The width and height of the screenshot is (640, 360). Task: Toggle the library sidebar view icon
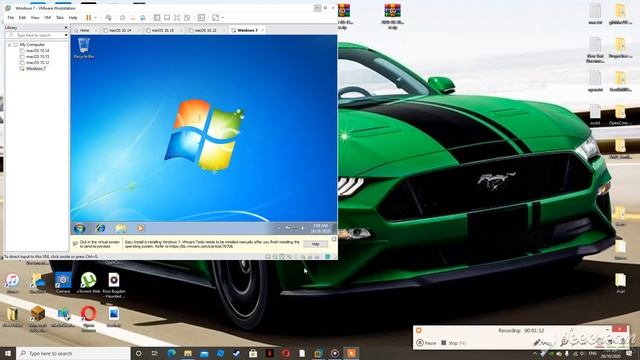pyautogui.click(x=157, y=18)
